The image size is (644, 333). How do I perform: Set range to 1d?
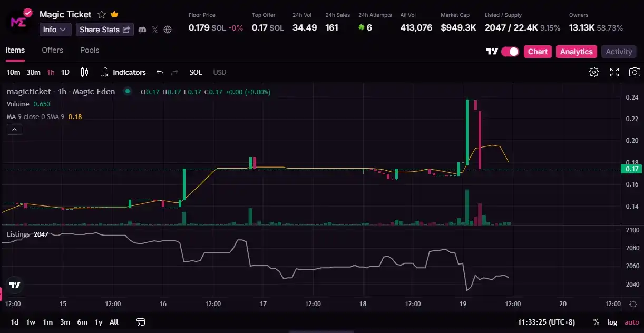15,322
